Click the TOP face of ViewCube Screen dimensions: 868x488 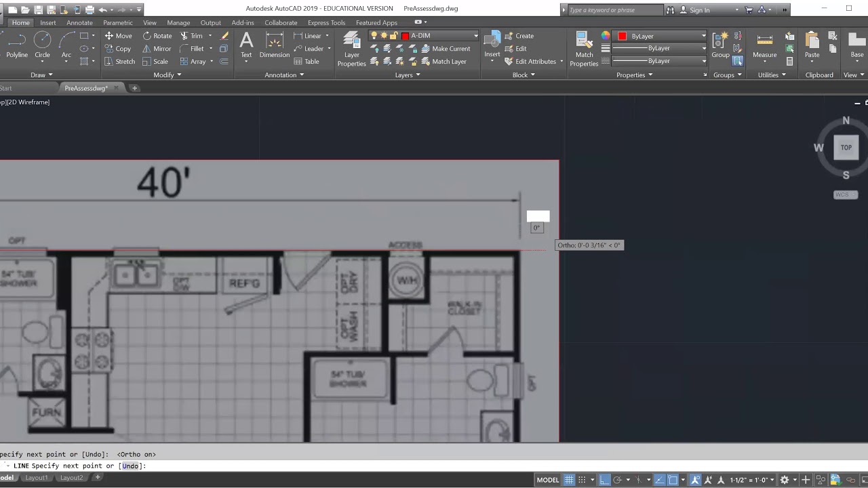point(846,147)
